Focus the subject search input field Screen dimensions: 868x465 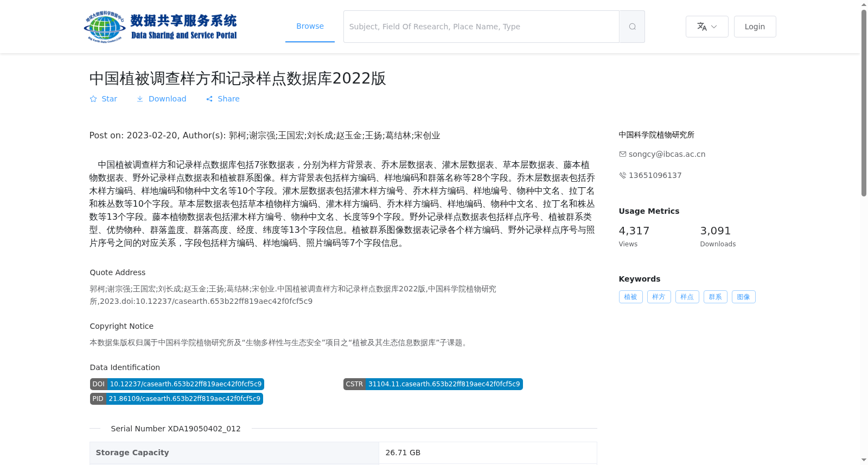click(481, 27)
